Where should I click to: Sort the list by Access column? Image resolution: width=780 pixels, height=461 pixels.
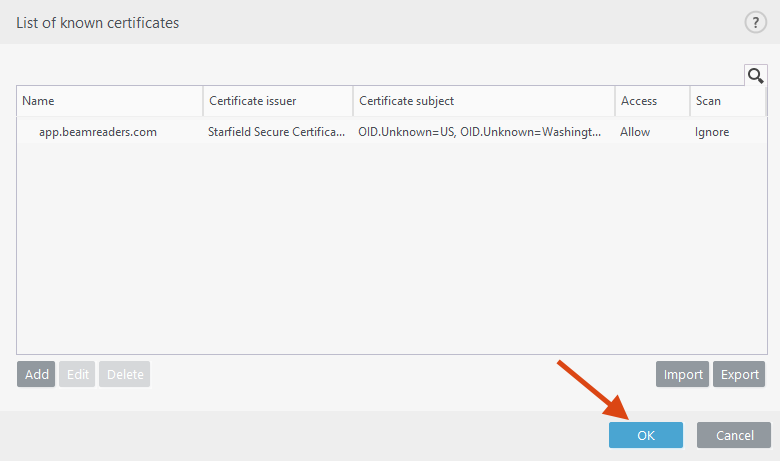[651, 101]
